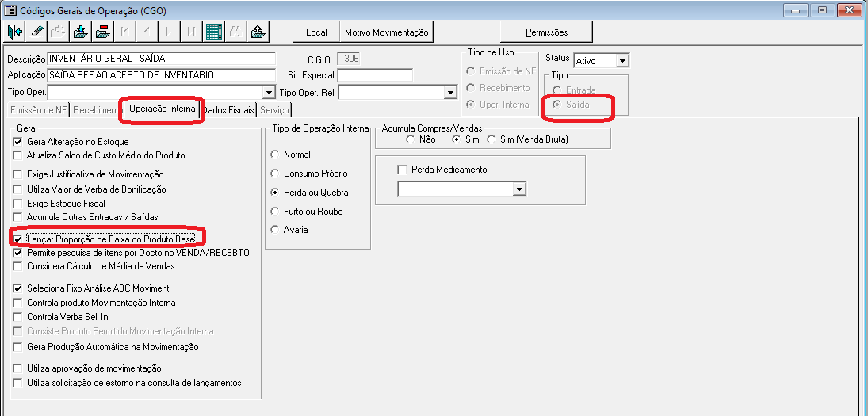The height and width of the screenshot is (416, 868).
Task: Click the Motivo Movimentação button
Action: (x=386, y=32)
